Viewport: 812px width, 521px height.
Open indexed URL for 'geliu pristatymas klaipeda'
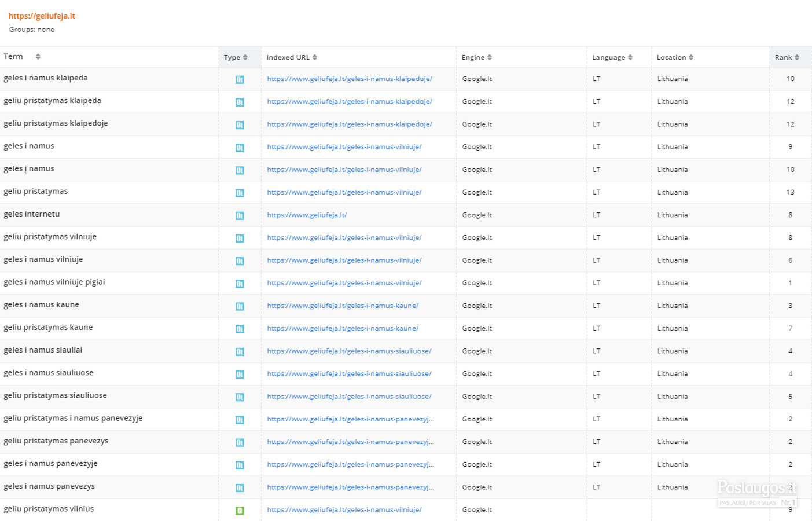click(x=350, y=101)
